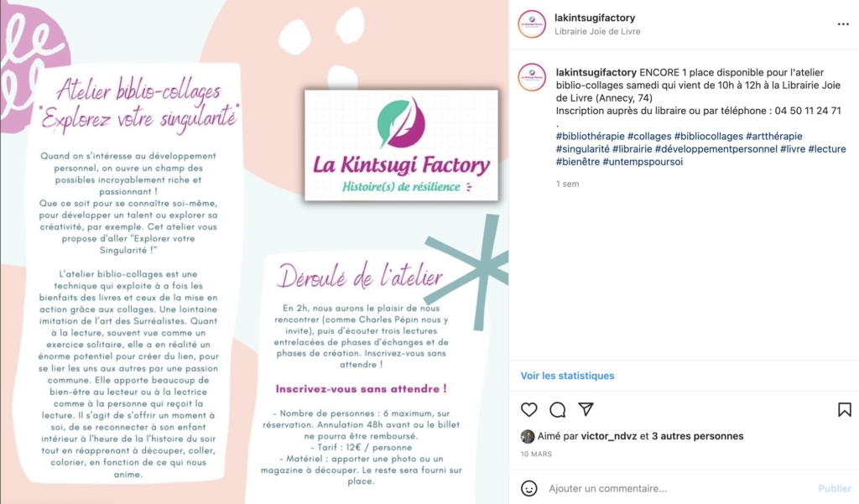View the 3 autres personnes likes list

click(697, 436)
